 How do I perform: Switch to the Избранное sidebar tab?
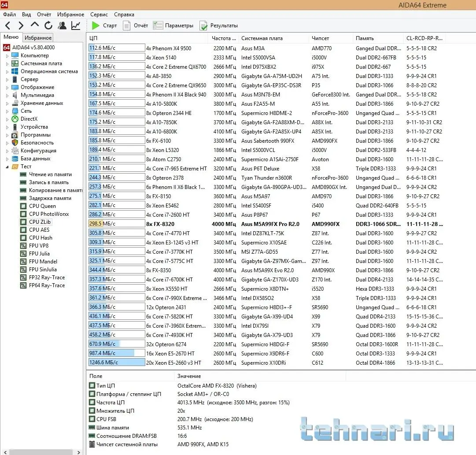click(x=38, y=38)
